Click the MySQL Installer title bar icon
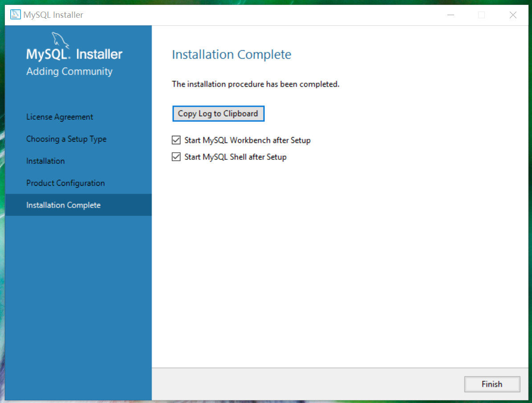The height and width of the screenshot is (403, 532). (x=15, y=15)
